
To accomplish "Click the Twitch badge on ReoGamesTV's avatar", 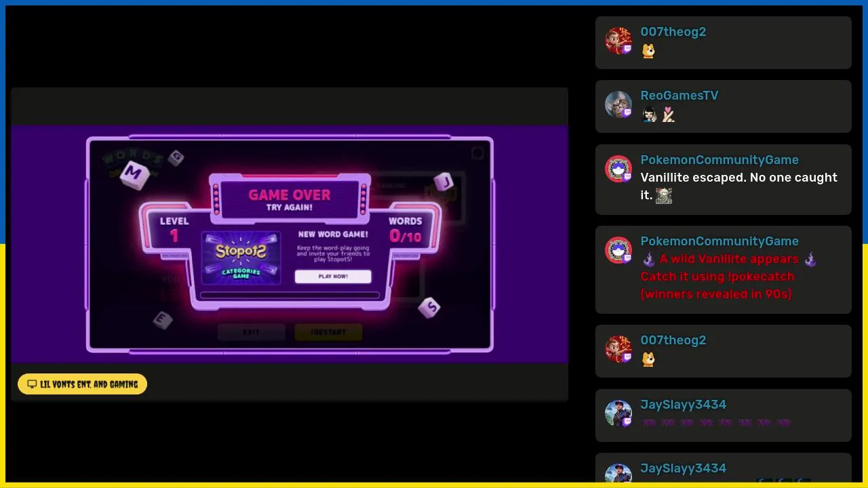I will click(x=627, y=113).
